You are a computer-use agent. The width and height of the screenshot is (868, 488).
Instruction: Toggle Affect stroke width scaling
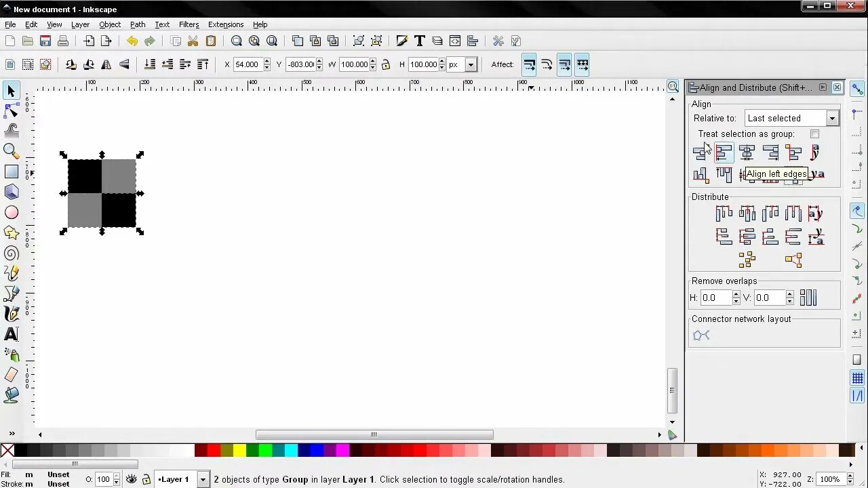pos(530,64)
